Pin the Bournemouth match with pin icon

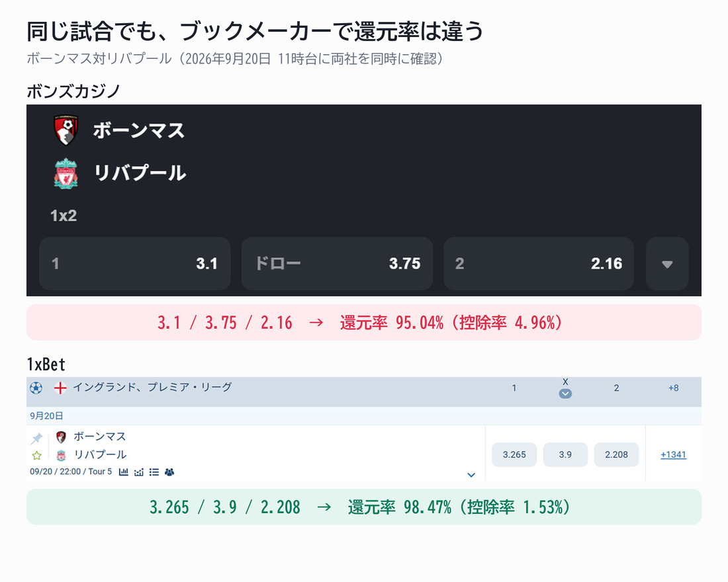tap(36, 438)
